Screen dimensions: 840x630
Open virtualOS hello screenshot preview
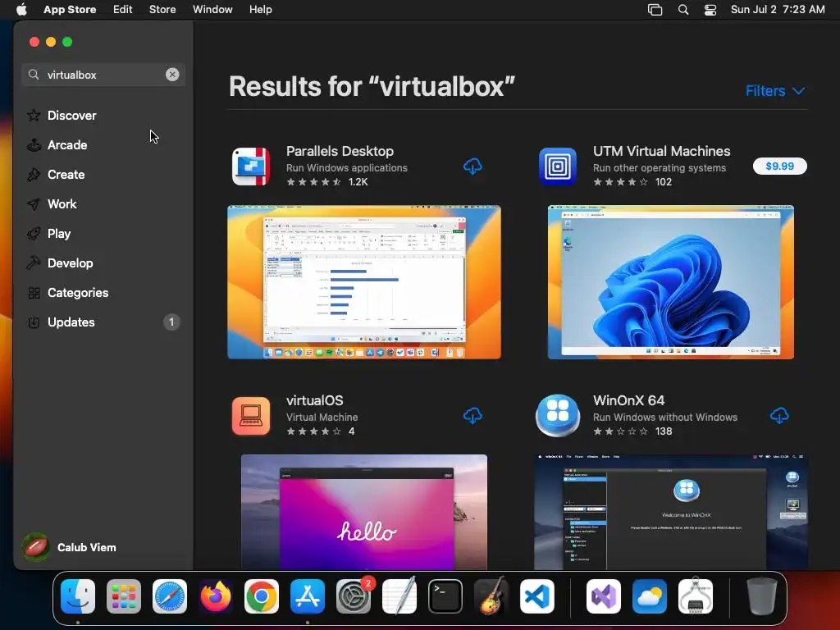(x=364, y=512)
